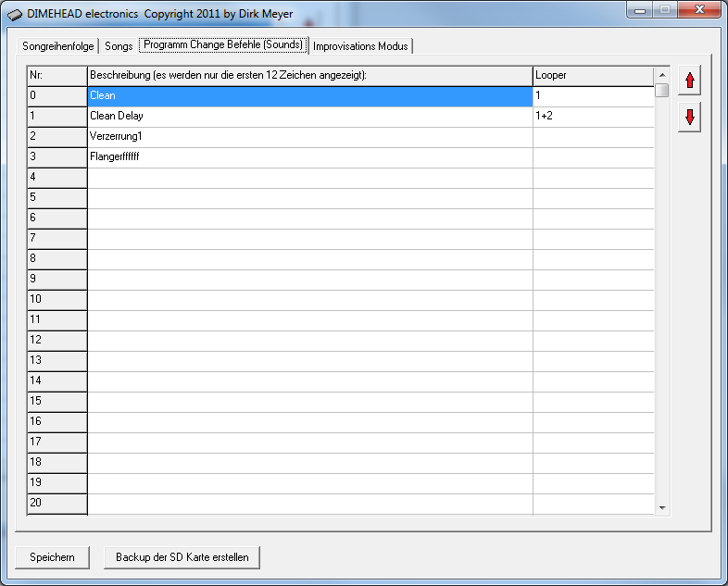Click the scrollbar up arrow
728x586 pixels.
[x=662, y=75]
